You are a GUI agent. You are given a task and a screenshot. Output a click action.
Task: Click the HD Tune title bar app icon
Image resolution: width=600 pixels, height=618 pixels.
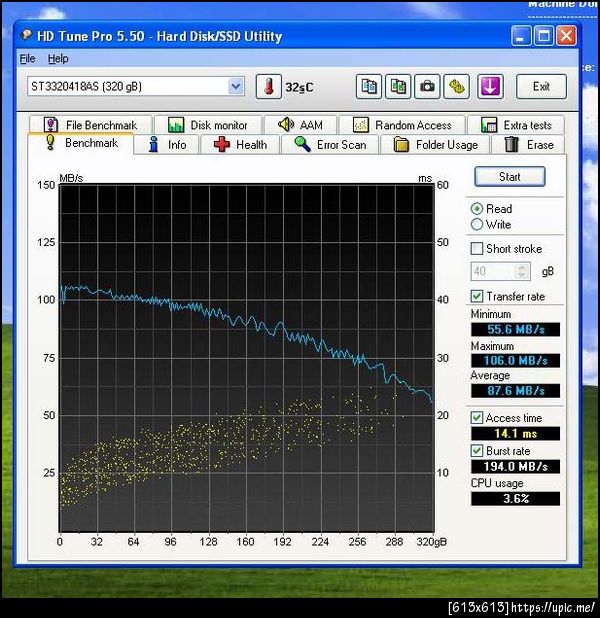[x=26, y=35]
